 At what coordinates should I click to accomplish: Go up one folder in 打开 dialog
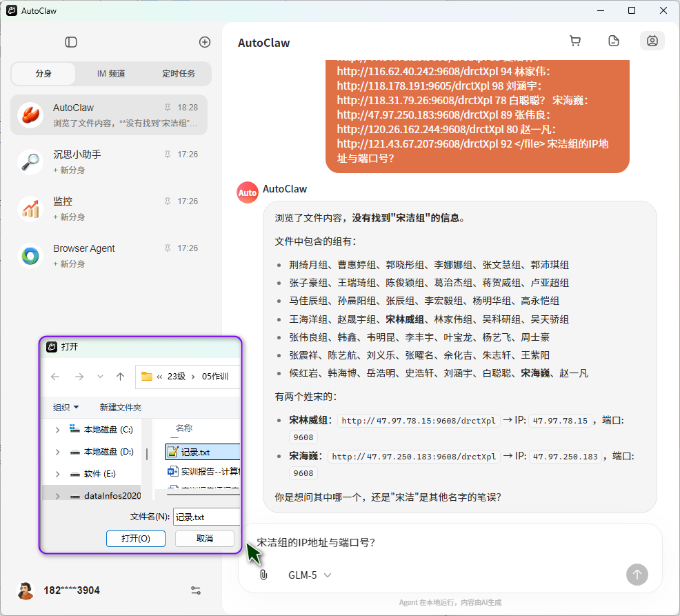(x=120, y=377)
